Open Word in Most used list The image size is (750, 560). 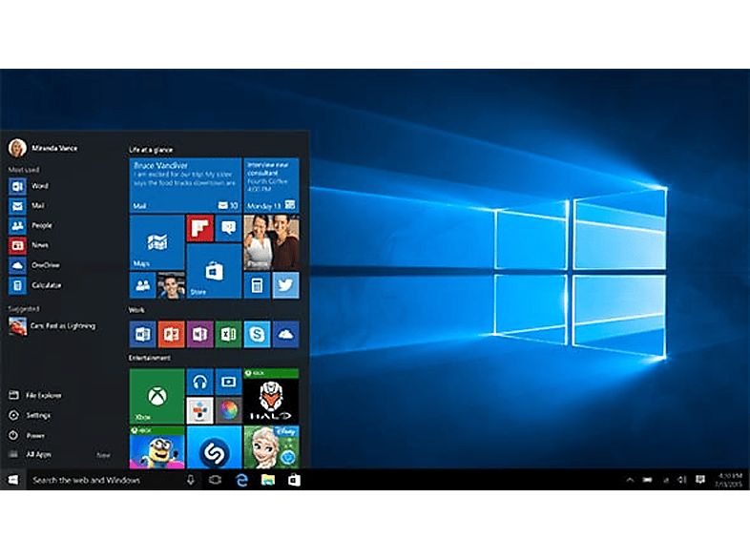coord(29,185)
